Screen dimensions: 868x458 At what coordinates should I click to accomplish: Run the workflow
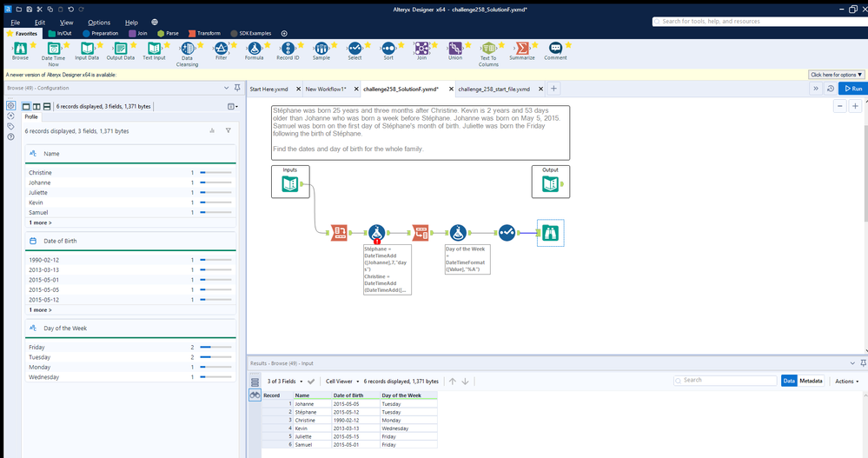(853, 89)
